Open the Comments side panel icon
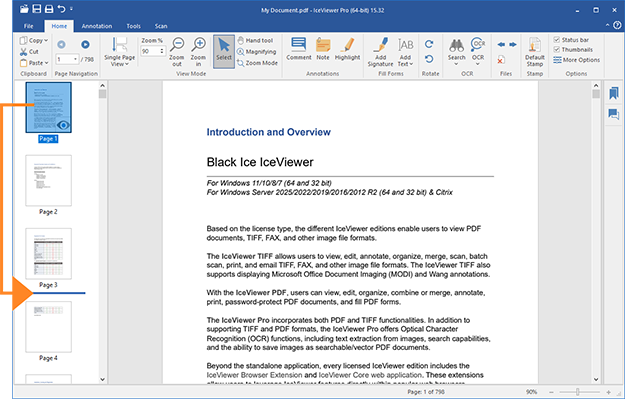 click(x=614, y=114)
